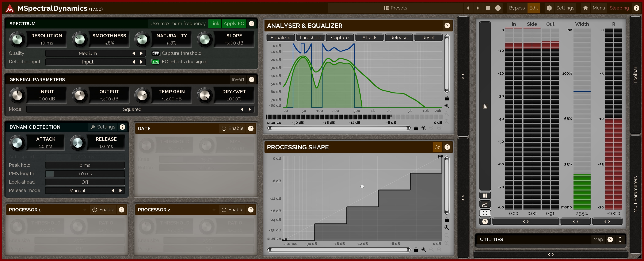The width and height of the screenshot is (644, 261).
Task: Click the add preset plus icon
Action: [498, 8]
